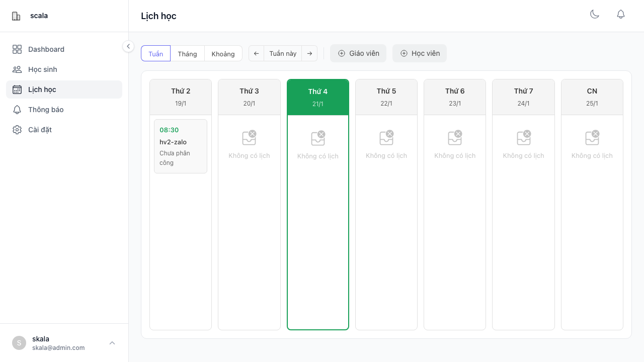The height and width of the screenshot is (362, 644).
Task: Select the Lịch học calendar sidebar item
Action: [42, 89]
